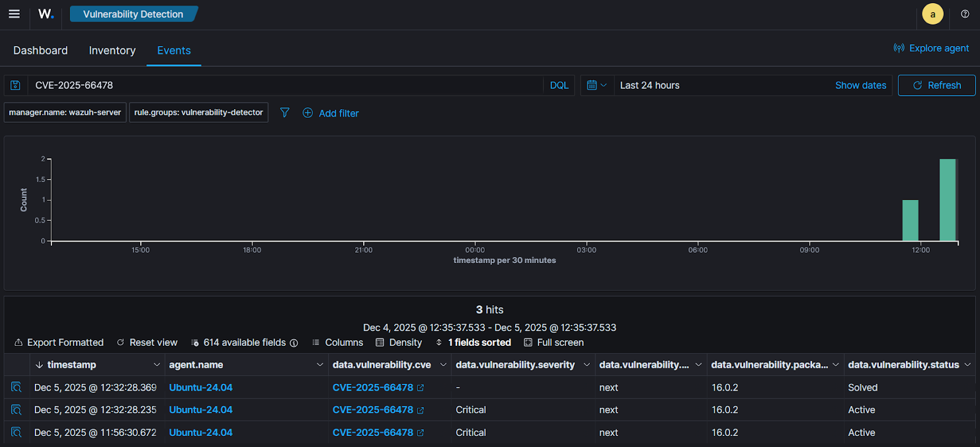The image size is (980, 447).
Task: Open the hamburger navigation menu
Action: (x=14, y=14)
